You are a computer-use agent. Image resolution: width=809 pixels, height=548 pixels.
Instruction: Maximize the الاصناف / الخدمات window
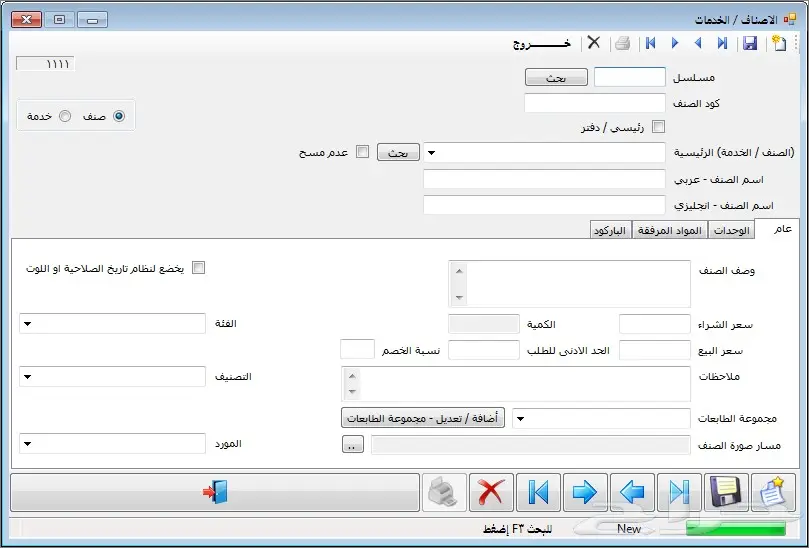click(x=59, y=20)
